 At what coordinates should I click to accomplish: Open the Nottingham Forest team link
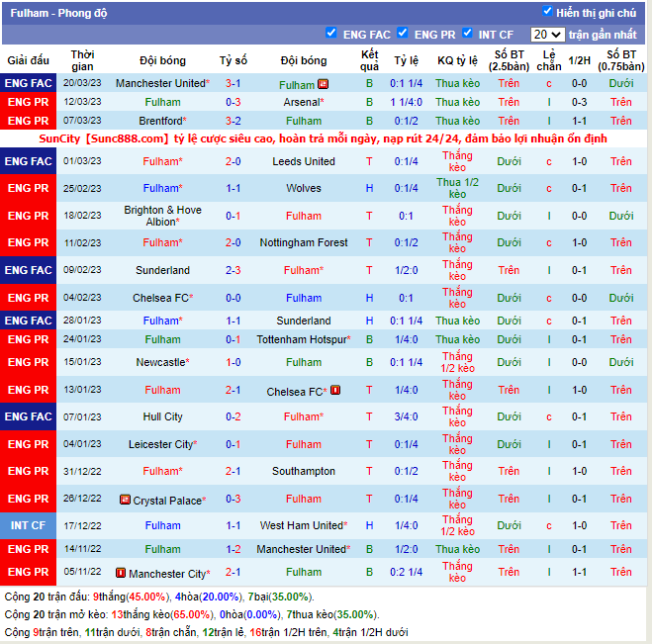pos(304,242)
